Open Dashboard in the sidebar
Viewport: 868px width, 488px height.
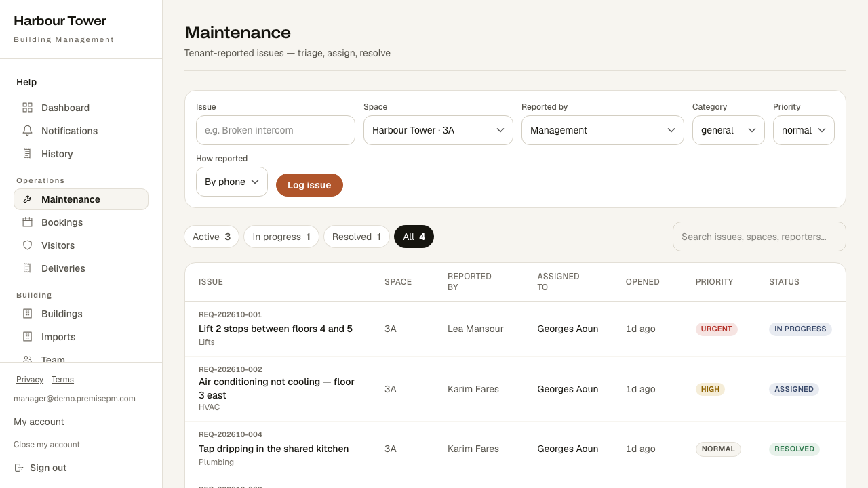pyautogui.click(x=81, y=108)
